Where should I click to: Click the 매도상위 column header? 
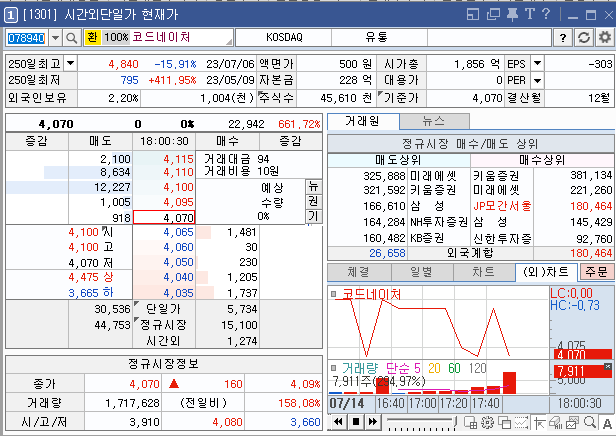398,160
